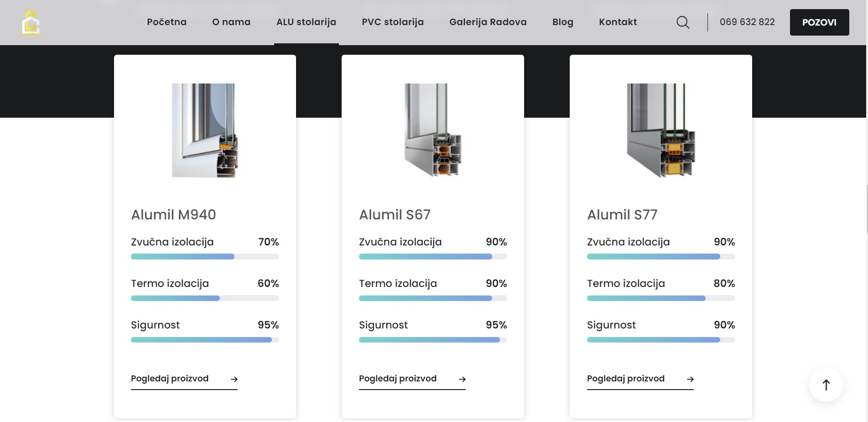This screenshot has width=868, height=422.
Task: Open the Alumil S67 profile image
Action: tap(433, 130)
